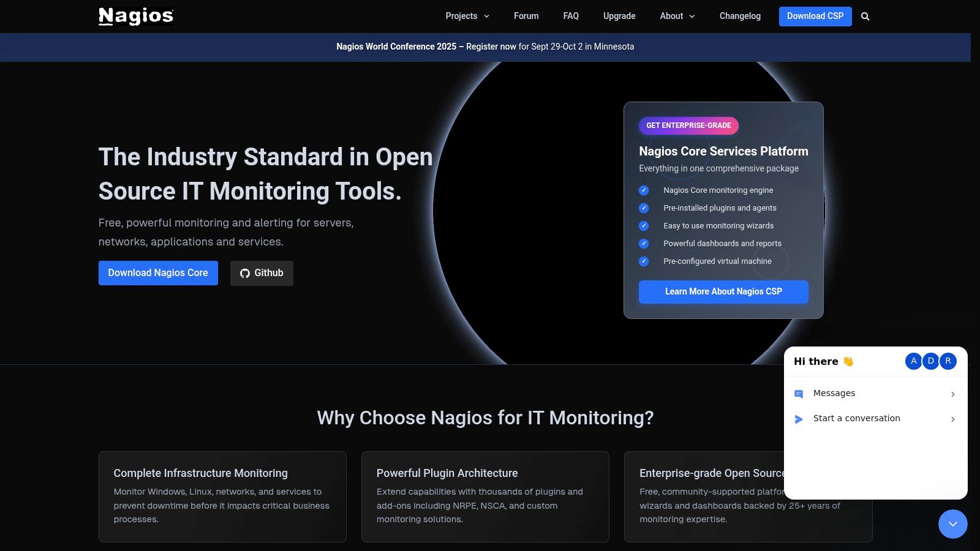Viewport: 980px width, 551px height.
Task: Go to the Upgrade page
Action: coord(619,16)
